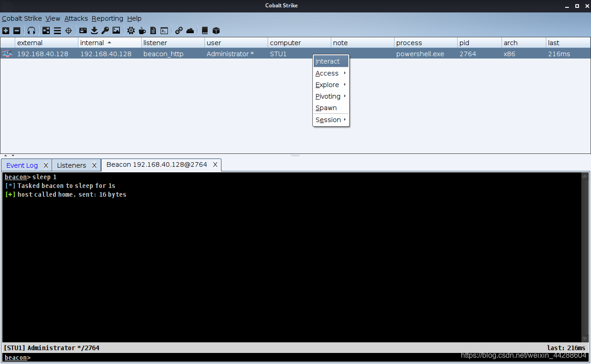Image resolution: width=591 pixels, height=364 pixels.
Task: Open the Help menu
Action: [x=134, y=18]
